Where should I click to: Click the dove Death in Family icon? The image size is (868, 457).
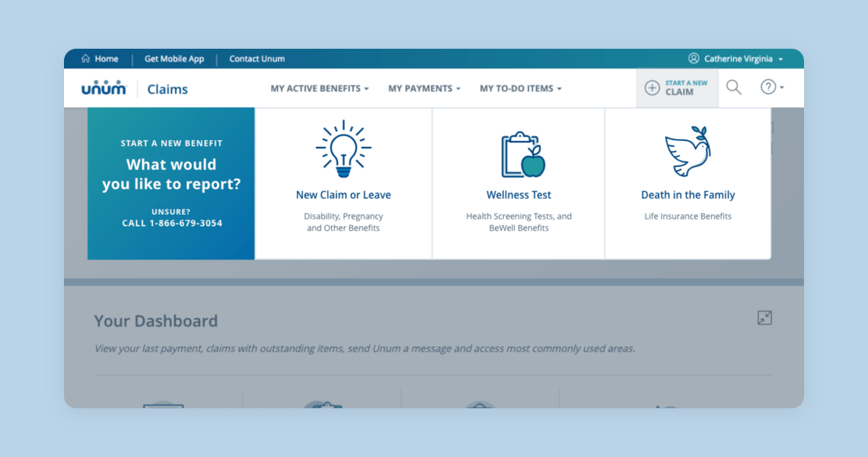point(688,151)
